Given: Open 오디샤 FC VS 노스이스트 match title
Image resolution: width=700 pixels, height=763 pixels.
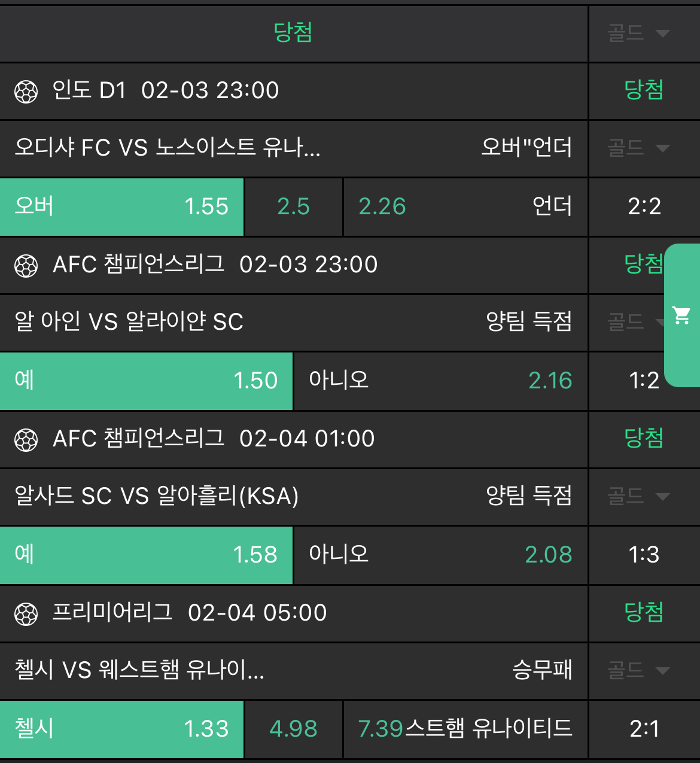Looking at the screenshot, I should point(168,148).
